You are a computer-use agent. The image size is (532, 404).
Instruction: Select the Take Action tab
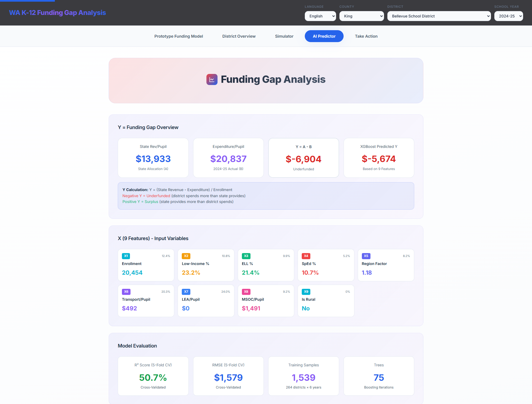[x=366, y=36]
